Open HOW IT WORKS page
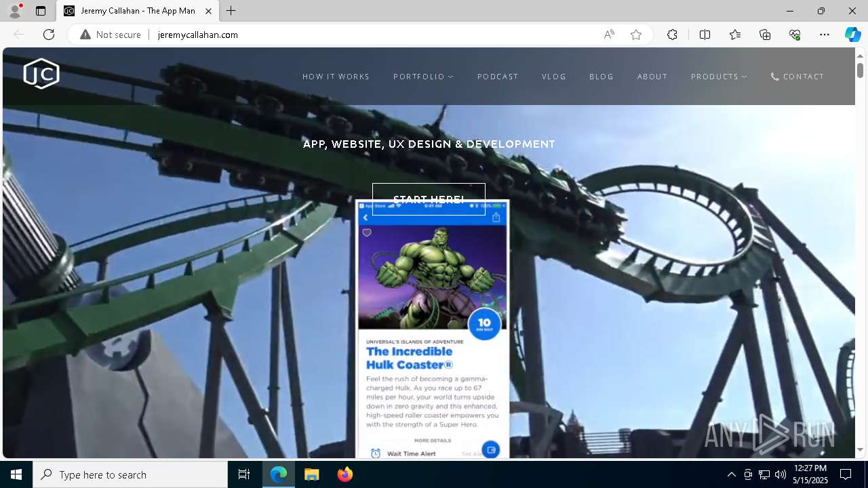868x488 pixels. [x=336, y=77]
